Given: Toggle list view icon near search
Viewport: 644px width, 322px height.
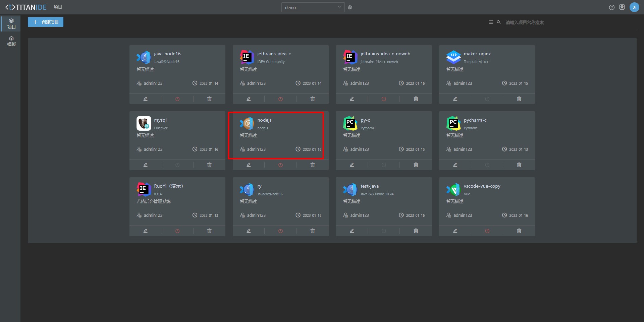Looking at the screenshot, I should click(x=491, y=22).
